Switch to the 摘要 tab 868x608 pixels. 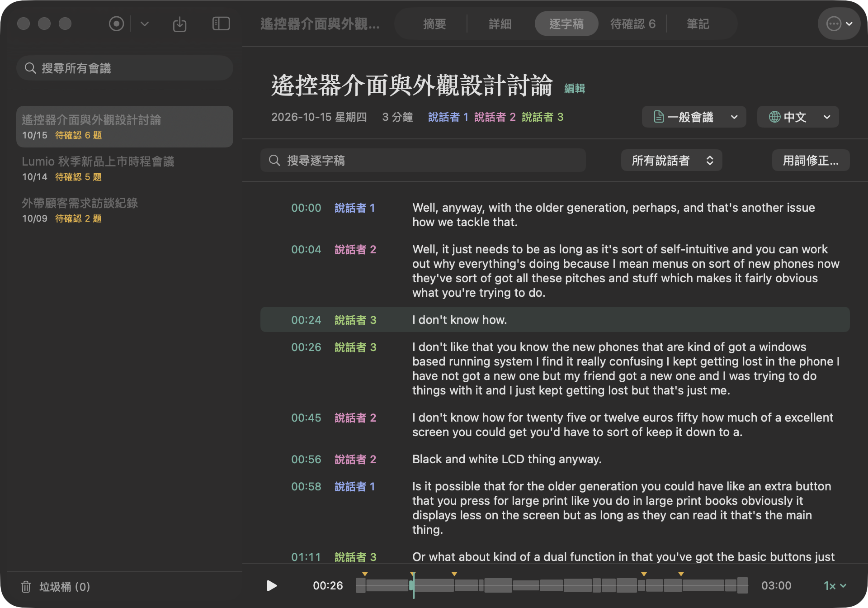(434, 24)
